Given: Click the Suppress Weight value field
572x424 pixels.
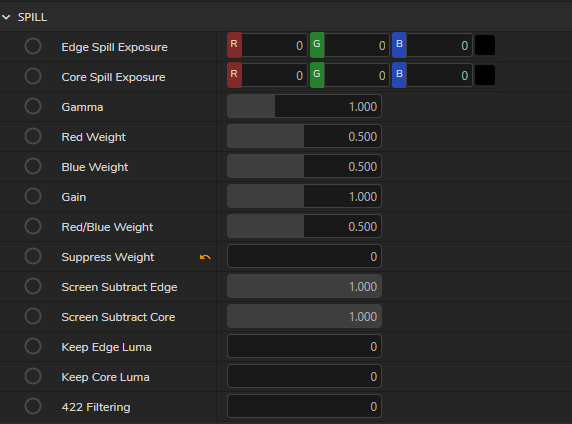Looking at the screenshot, I should point(304,256).
